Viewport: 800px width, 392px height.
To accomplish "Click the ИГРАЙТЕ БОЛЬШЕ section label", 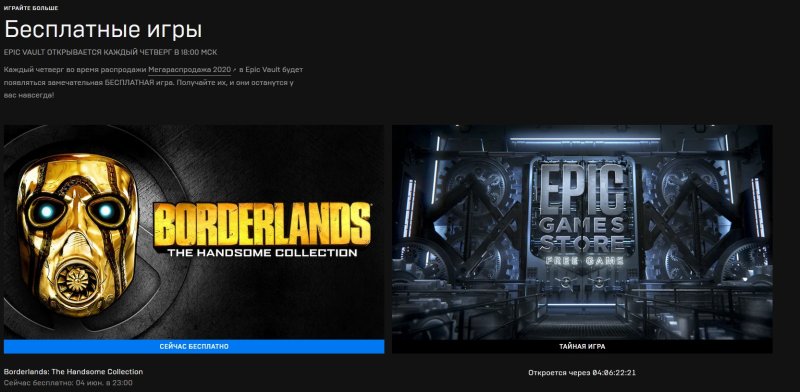I will [31, 8].
